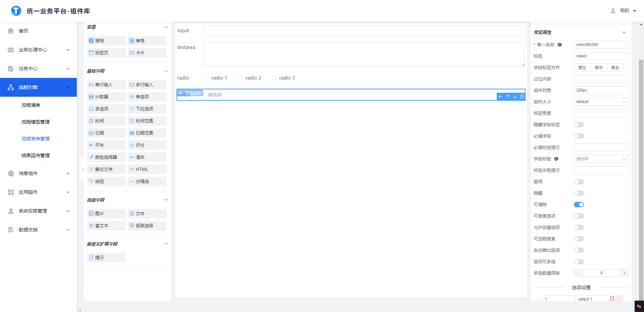
Task: Add the 滑块 slider field
Action: (x=147, y=157)
